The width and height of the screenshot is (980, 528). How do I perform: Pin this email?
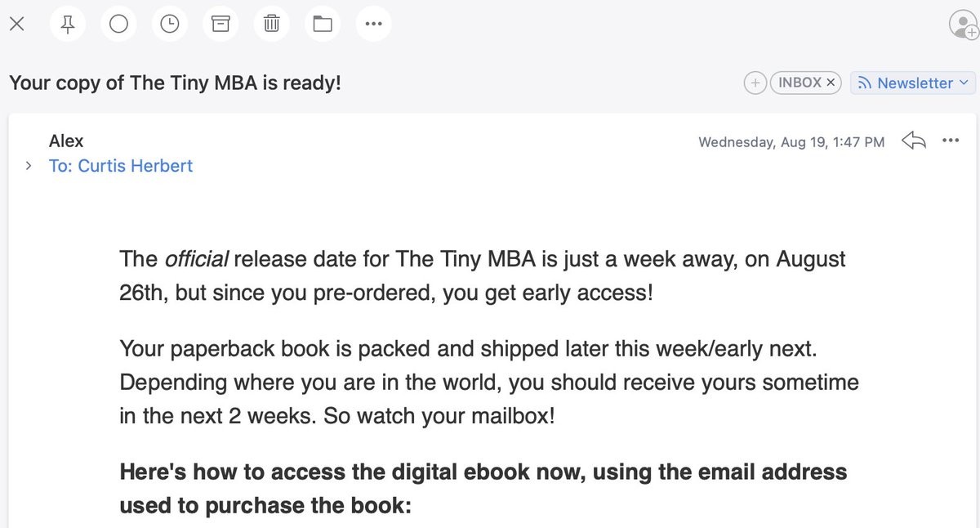tap(68, 24)
